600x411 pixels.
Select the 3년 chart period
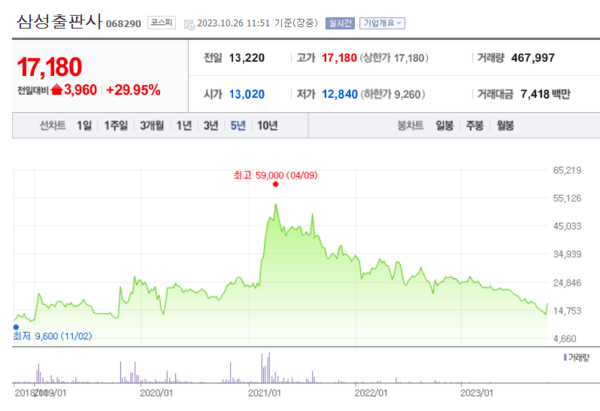210,126
